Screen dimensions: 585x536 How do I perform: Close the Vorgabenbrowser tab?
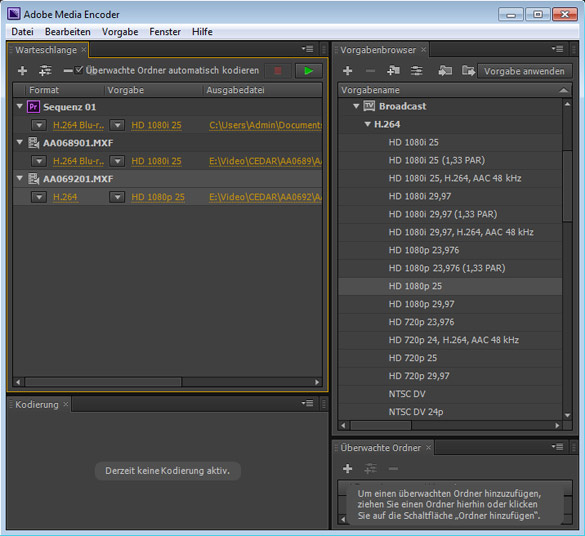coord(423,50)
